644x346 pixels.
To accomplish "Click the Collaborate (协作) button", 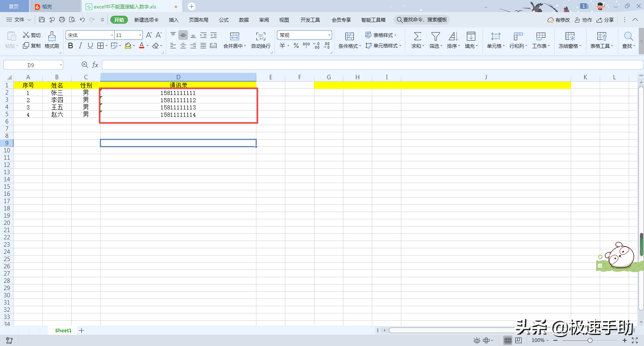I will pos(583,20).
